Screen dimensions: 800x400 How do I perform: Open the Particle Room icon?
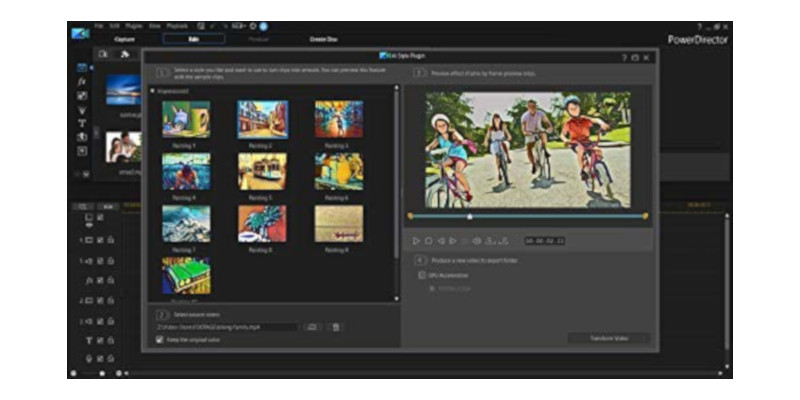(82, 110)
